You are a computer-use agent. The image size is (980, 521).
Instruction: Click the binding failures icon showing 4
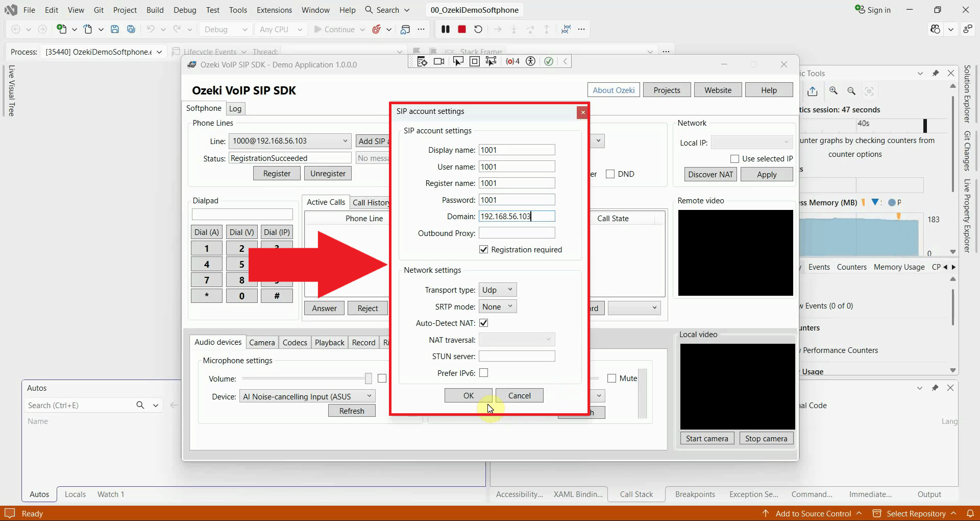coord(512,61)
